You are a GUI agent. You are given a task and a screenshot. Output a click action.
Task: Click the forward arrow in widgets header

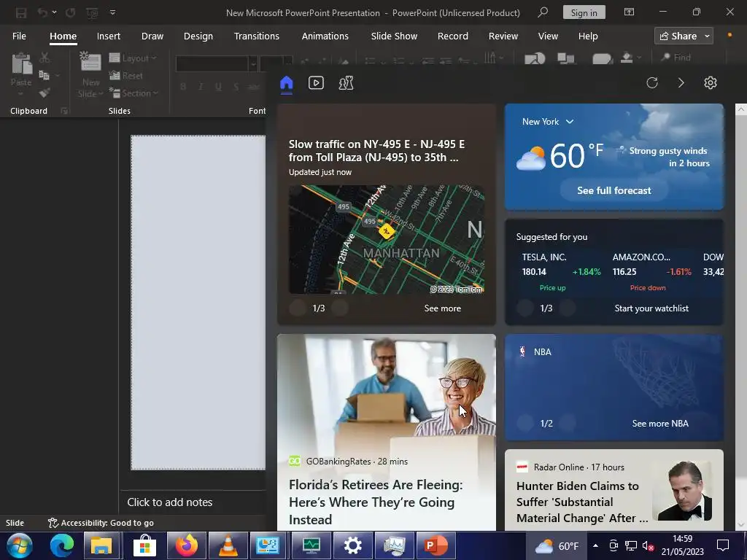click(681, 83)
